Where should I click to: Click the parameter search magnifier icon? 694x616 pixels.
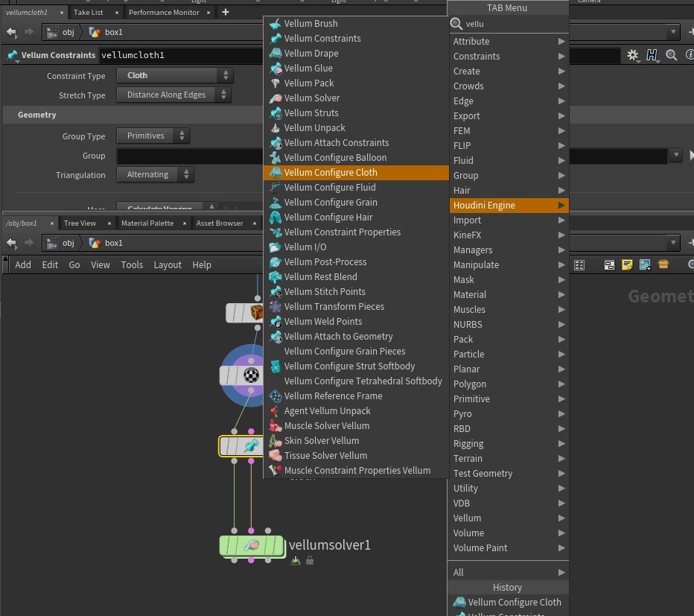pyautogui.click(x=672, y=55)
